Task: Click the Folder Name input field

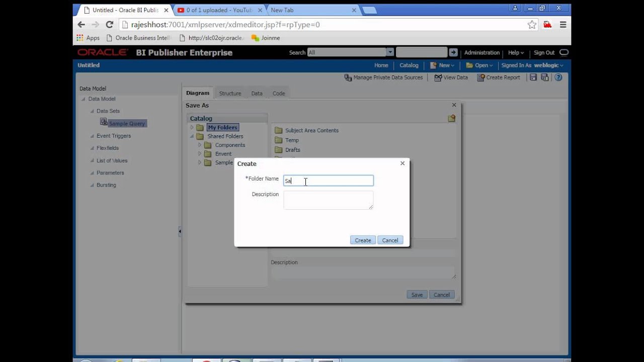Action: pos(329,180)
